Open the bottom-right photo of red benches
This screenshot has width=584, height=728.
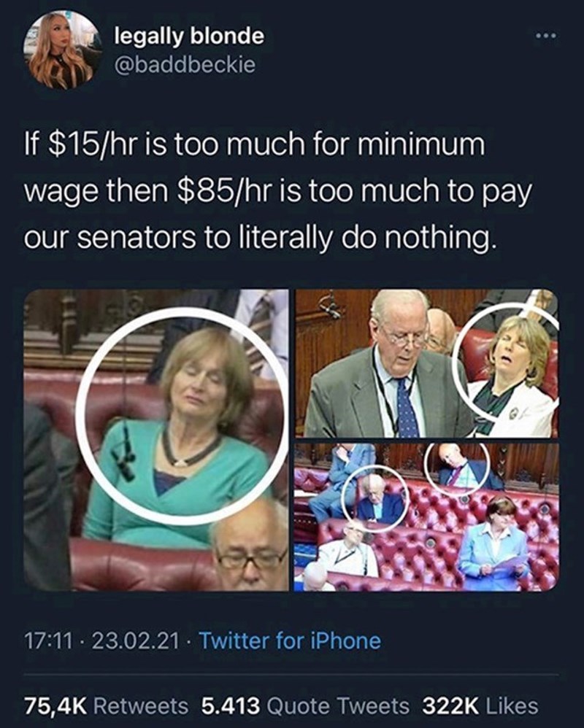(x=426, y=516)
